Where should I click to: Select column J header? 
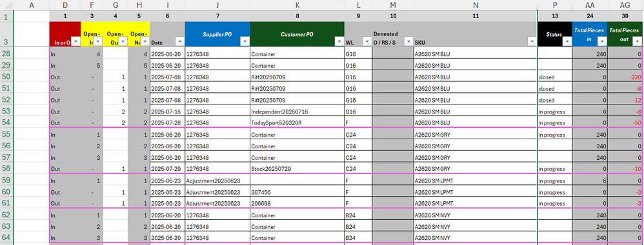(x=217, y=5)
